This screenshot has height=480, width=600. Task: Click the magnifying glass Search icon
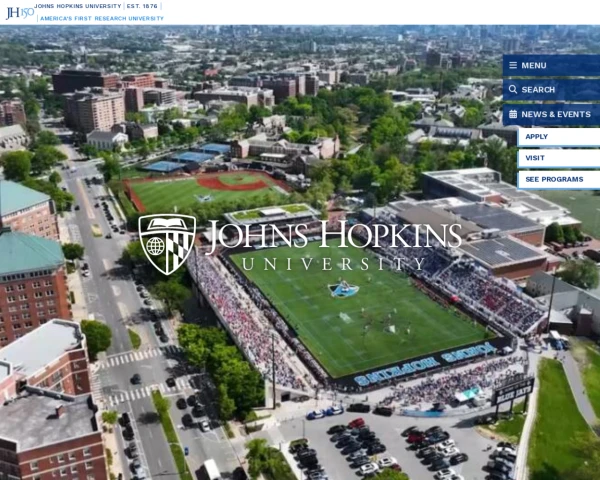pos(513,90)
